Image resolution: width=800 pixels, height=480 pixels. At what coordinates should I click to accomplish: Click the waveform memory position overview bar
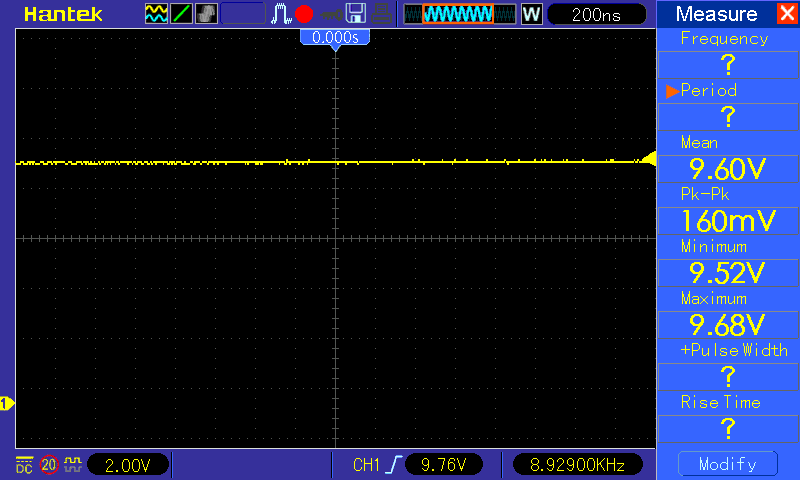(459, 14)
